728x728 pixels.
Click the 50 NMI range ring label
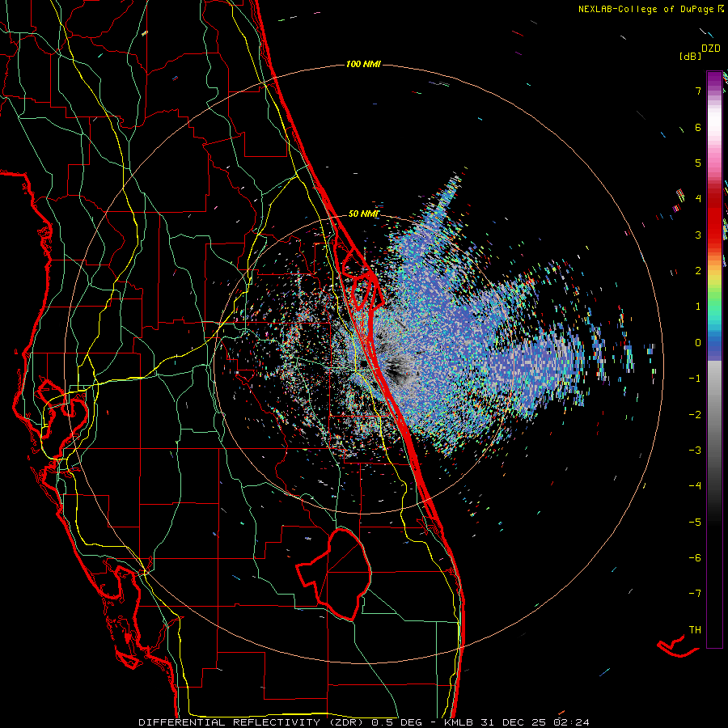tap(363, 214)
